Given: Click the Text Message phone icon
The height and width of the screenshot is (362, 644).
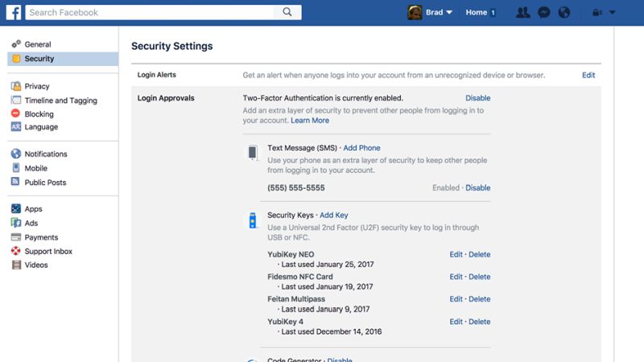Looking at the screenshot, I should tap(253, 152).
